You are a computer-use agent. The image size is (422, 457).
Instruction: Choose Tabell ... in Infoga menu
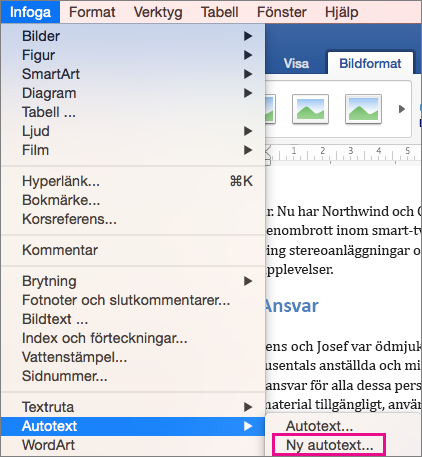(133, 112)
